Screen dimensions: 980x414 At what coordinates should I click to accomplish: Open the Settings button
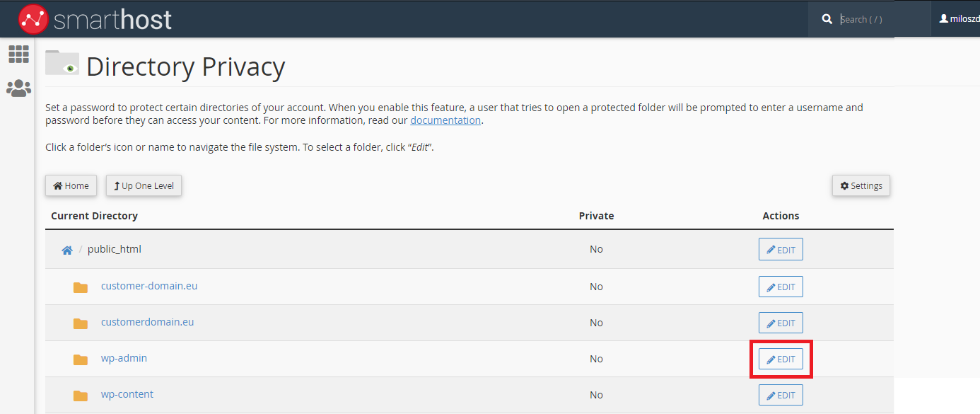point(861,186)
